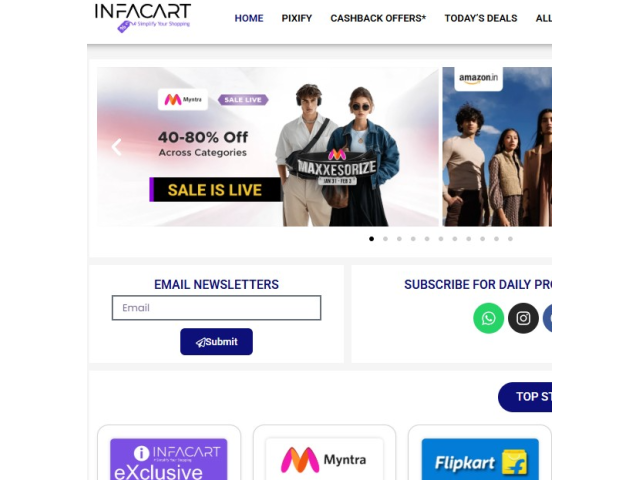This screenshot has width=640, height=480.
Task: Click the partially visible Facebook icon
Action: pyautogui.click(x=548, y=318)
